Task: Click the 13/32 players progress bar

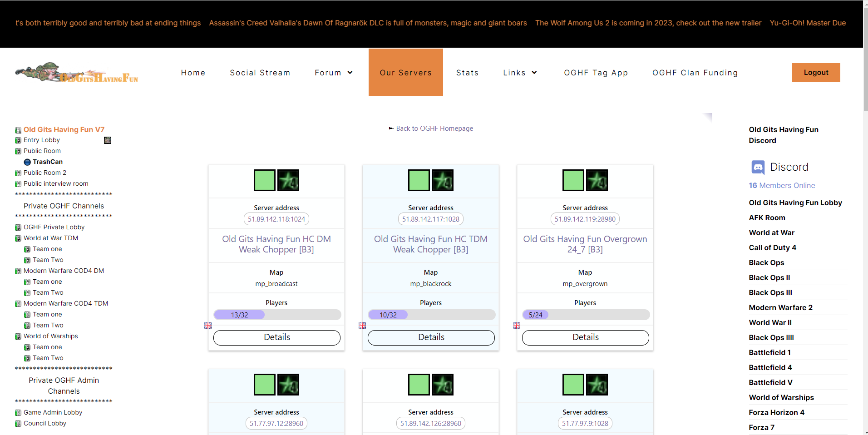Action: click(x=277, y=315)
